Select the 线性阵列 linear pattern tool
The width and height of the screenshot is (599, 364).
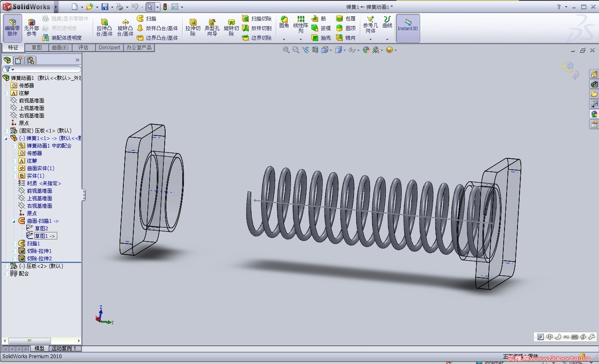click(x=301, y=25)
